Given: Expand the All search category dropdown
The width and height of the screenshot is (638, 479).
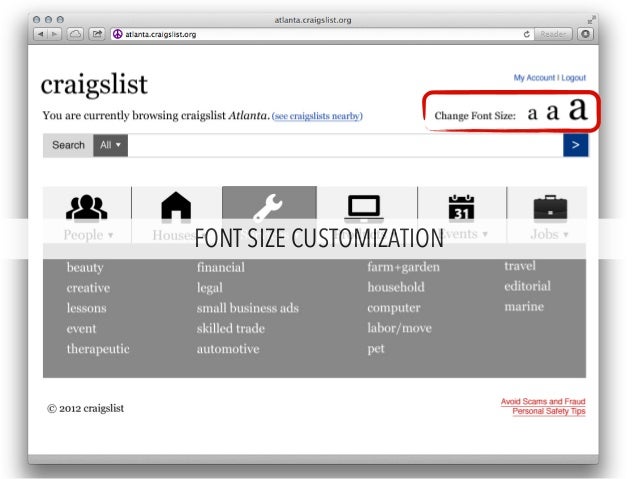Looking at the screenshot, I should click(x=110, y=145).
